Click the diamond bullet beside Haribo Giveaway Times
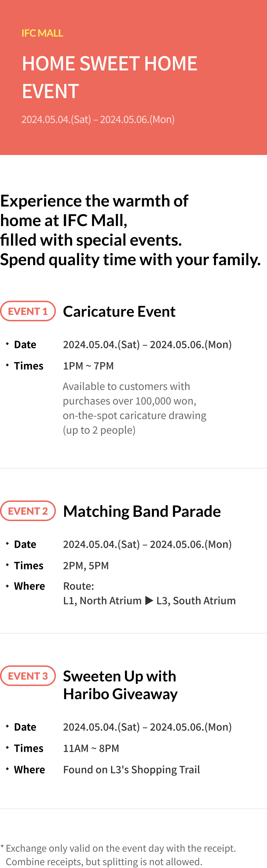Image resolution: width=267 pixels, height=868 pixels. pos(7,748)
